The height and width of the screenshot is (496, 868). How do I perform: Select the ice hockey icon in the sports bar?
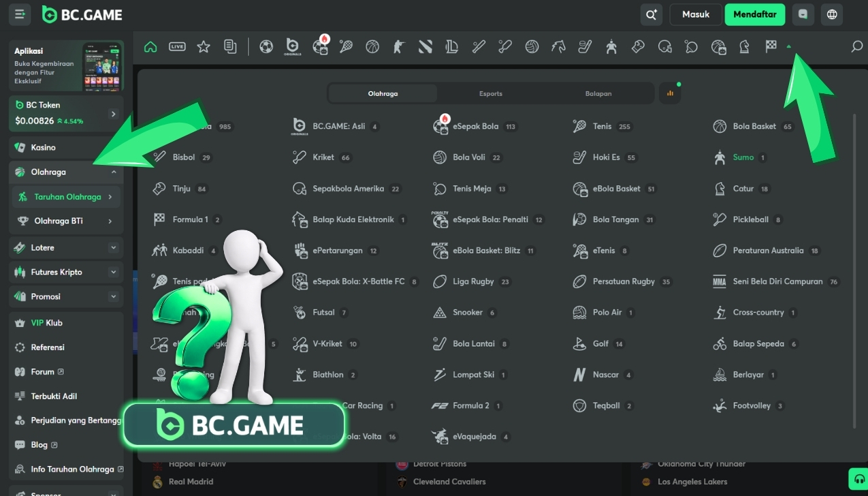tap(585, 47)
